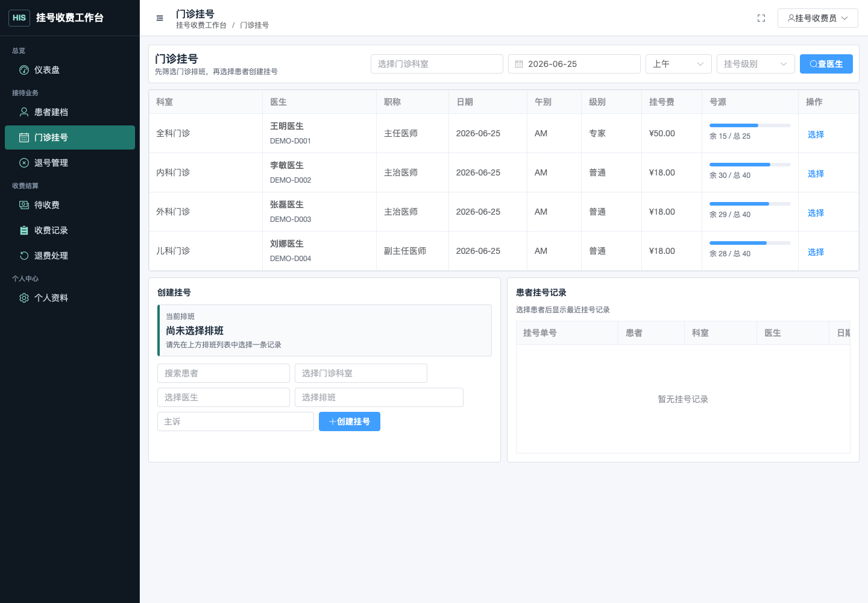Click the user icon in 挂号收费员 menu

[x=791, y=18]
